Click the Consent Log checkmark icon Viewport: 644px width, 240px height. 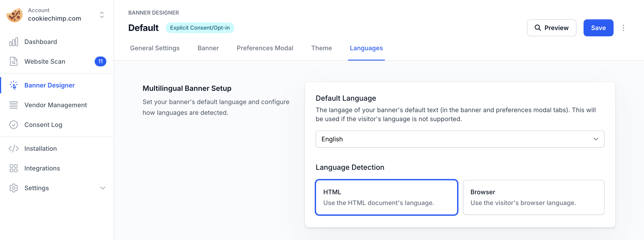tap(13, 125)
